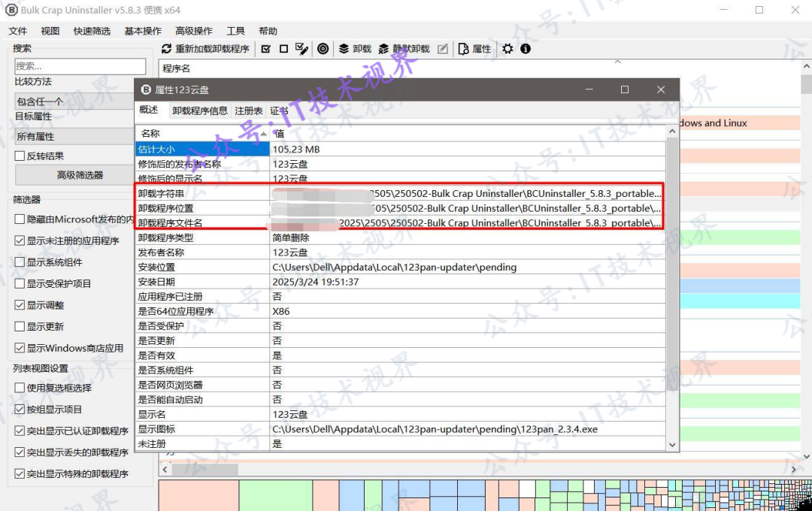This screenshot has width=812, height=511.
Task: Open the 帮助 menu
Action: pyautogui.click(x=268, y=31)
